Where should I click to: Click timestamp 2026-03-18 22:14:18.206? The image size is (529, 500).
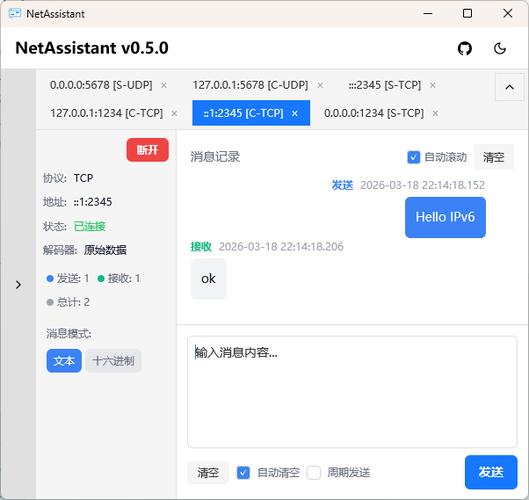[281, 246]
